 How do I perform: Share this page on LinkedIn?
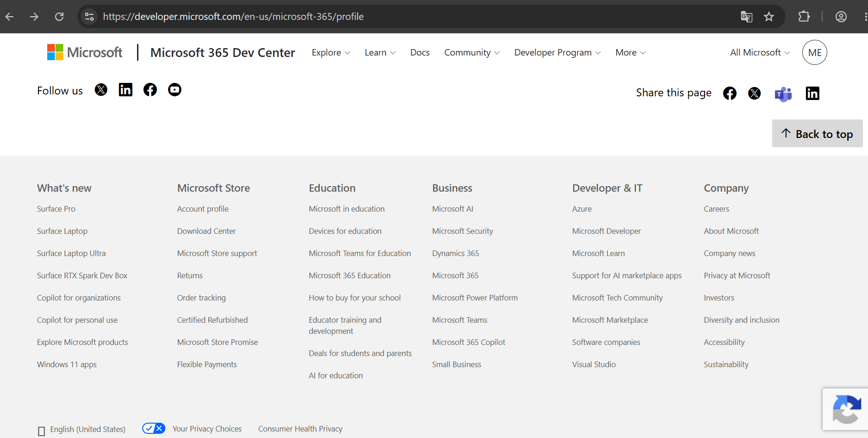812,94
